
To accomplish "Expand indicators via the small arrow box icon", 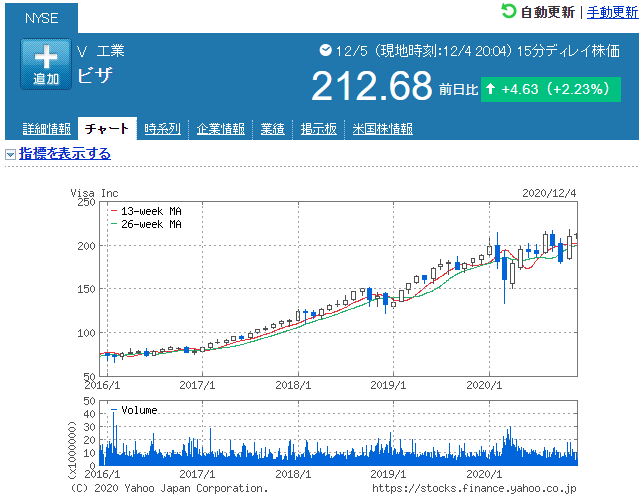I will (10, 155).
